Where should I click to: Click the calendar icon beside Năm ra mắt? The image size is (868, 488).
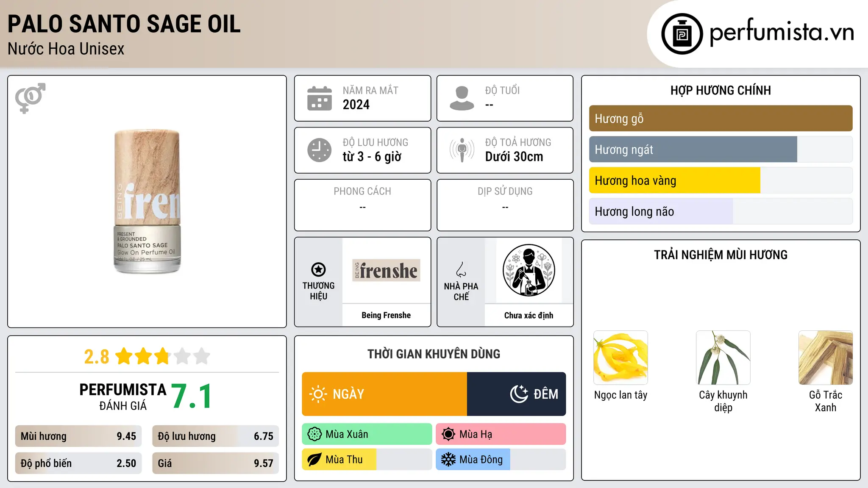click(x=320, y=98)
